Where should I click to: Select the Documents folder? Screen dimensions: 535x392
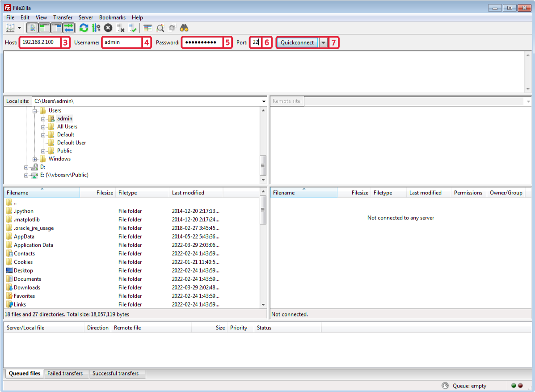(x=27, y=279)
